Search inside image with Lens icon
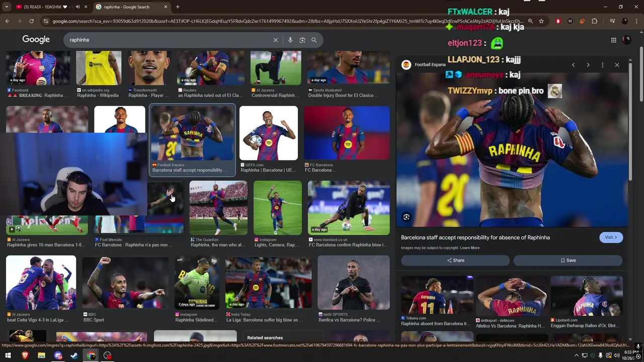This screenshot has height=362, width=644. [x=407, y=217]
